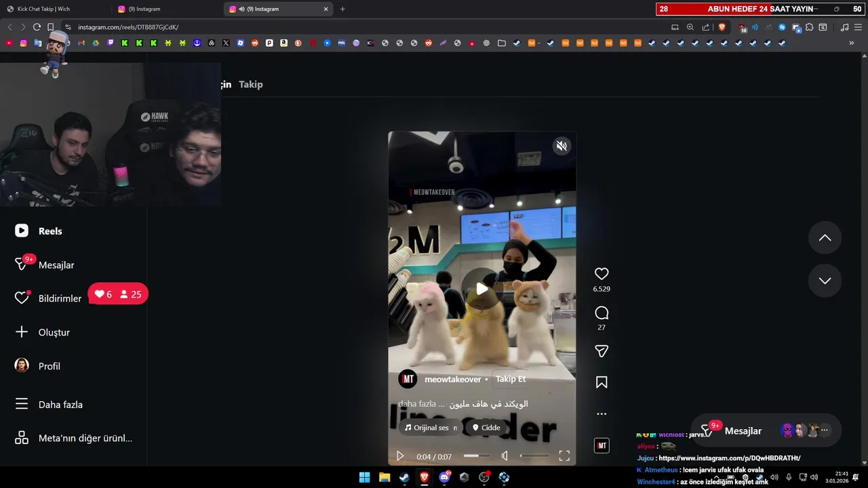Adjust the video volume slider
Viewport: 868px width, 488px height.
pyautogui.click(x=534, y=456)
